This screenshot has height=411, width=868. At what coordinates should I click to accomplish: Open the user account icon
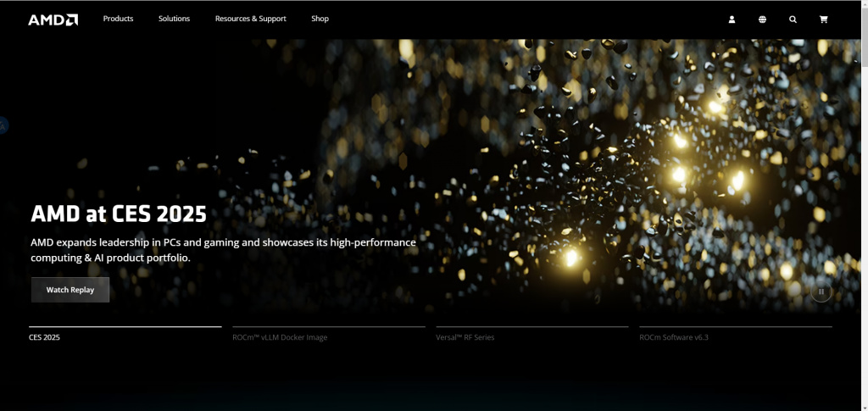(732, 19)
